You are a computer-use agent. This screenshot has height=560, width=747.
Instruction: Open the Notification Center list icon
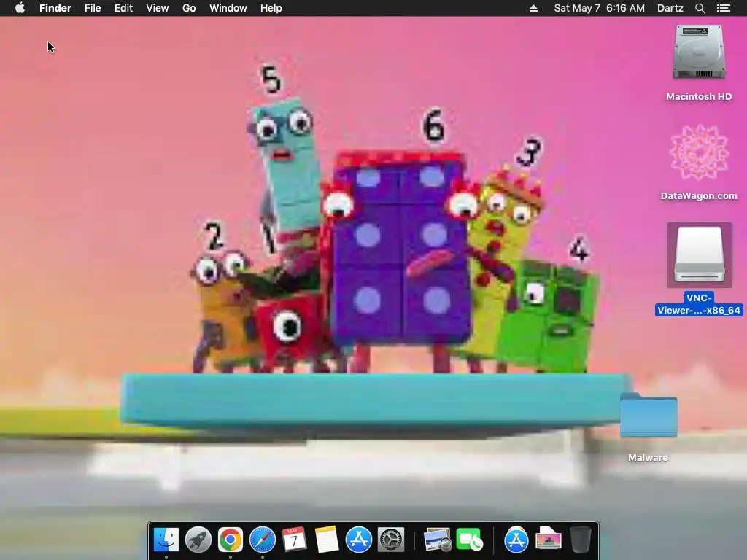(x=724, y=8)
